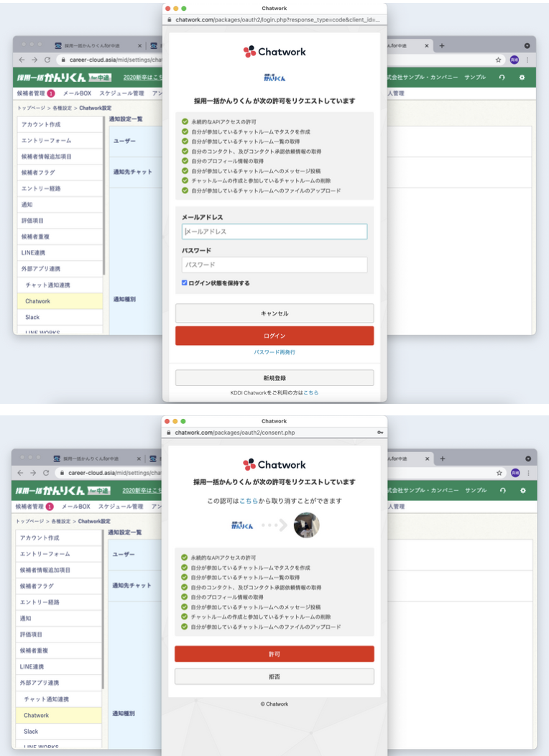Click the メールアドレス input field
The height and width of the screenshot is (756, 549).
[x=274, y=231]
